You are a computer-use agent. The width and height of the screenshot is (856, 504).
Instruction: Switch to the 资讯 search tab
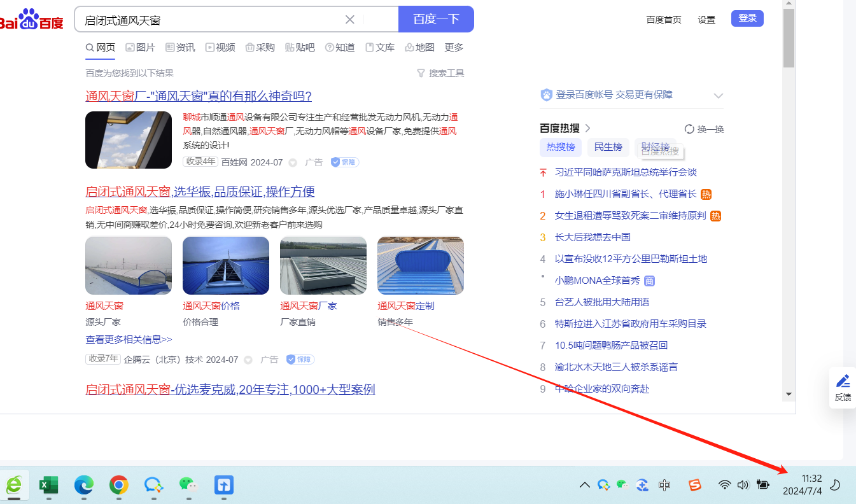(180, 47)
